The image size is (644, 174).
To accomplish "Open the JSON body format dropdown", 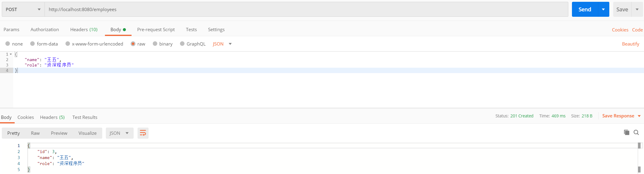I will click(222, 44).
